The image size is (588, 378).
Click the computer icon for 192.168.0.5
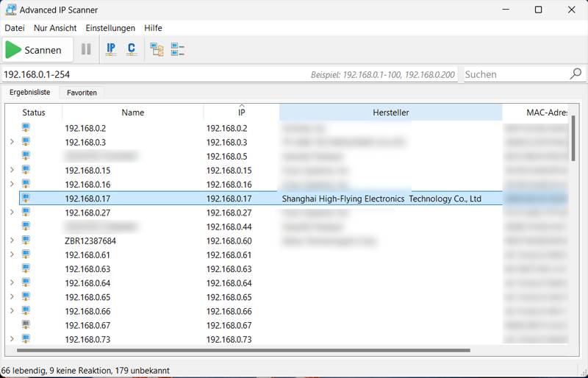pyautogui.click(x=26, y=156)
